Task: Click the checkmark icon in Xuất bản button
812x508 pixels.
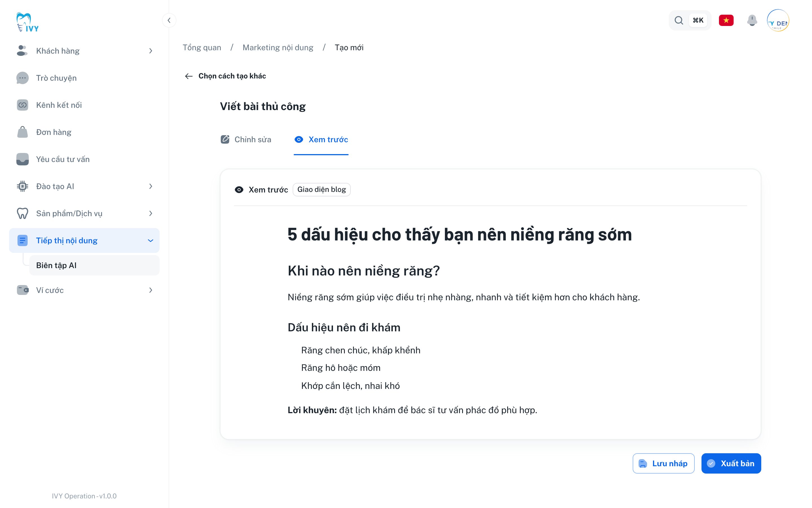Action: pyautogui.click(x=711, y=464)
